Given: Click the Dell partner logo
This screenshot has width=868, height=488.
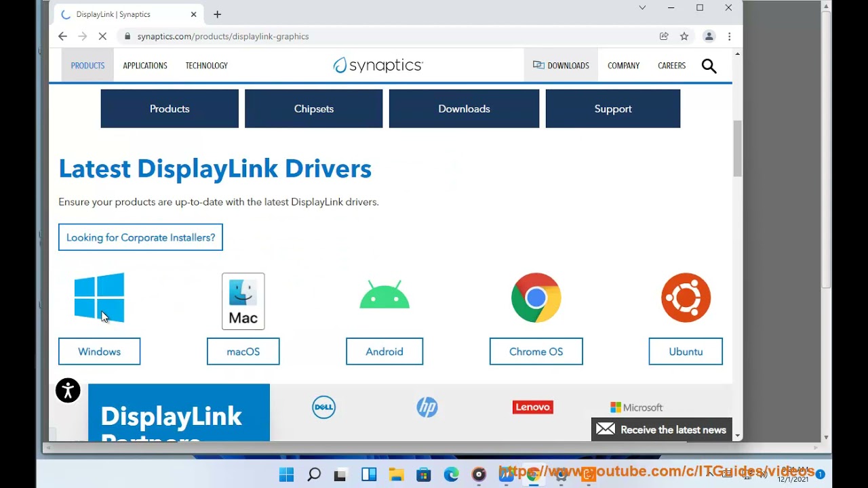Looking at the screenshot, I should [323, 407].
